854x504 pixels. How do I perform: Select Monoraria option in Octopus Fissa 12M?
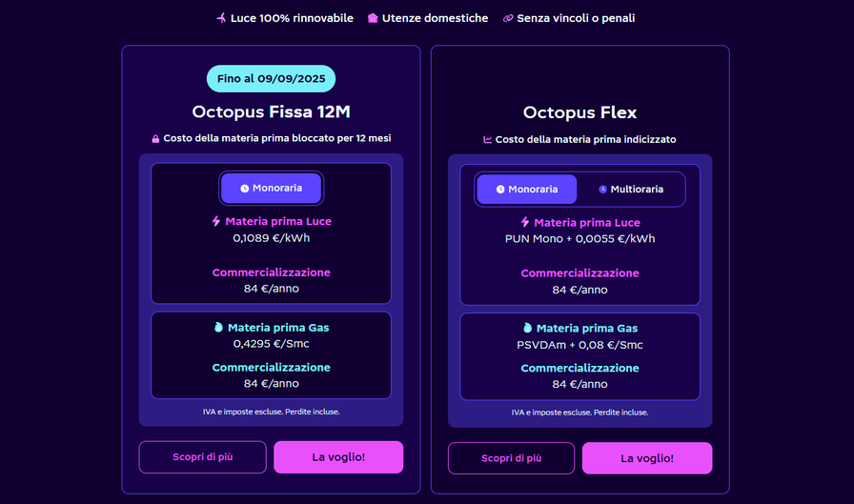[x=271, y=189]
